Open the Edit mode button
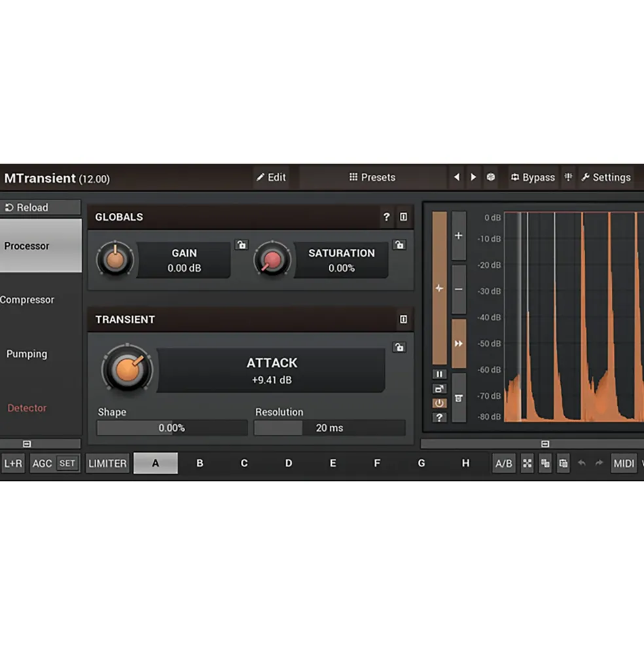644x645 pixels. [x=271, y=177]
